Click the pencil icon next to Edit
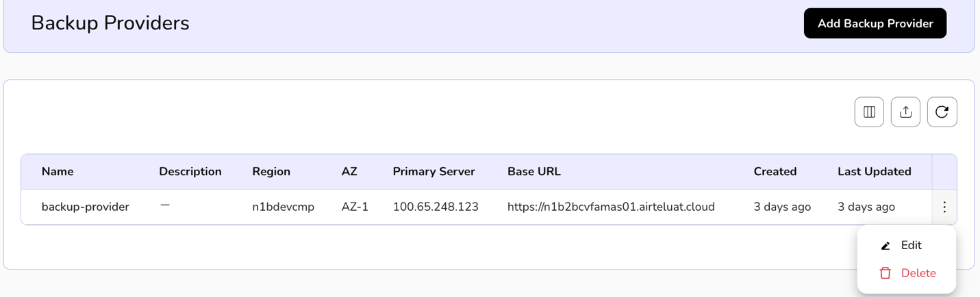Viewport: 980px width, 297px height. [x=885, y=246]
